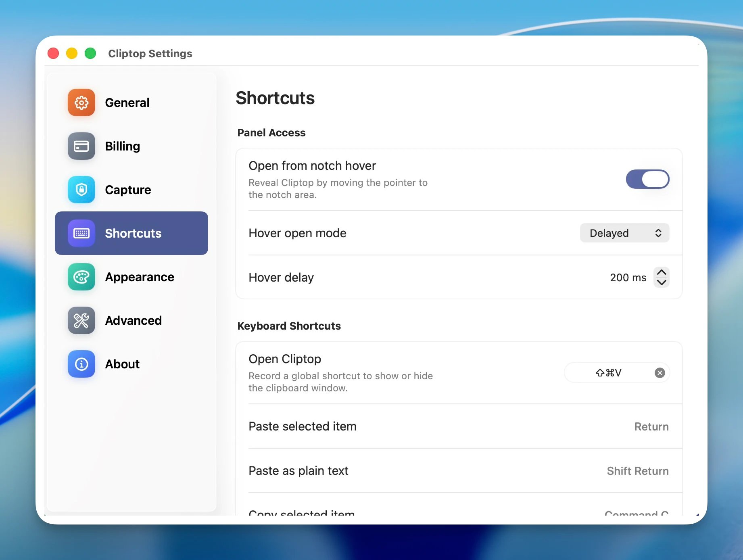Switch to the Billing section
This screenshot has width=743, height=560.
click(131, 146)
